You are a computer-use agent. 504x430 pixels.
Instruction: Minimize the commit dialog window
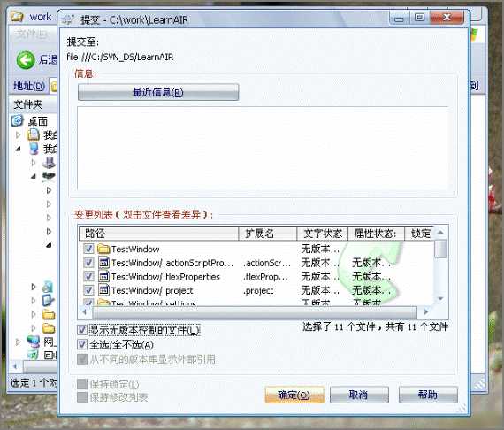(x=399, y=18)
